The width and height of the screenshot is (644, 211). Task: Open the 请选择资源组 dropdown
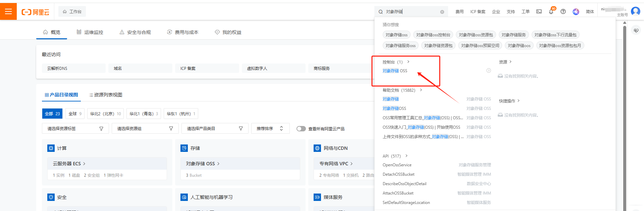145,128
